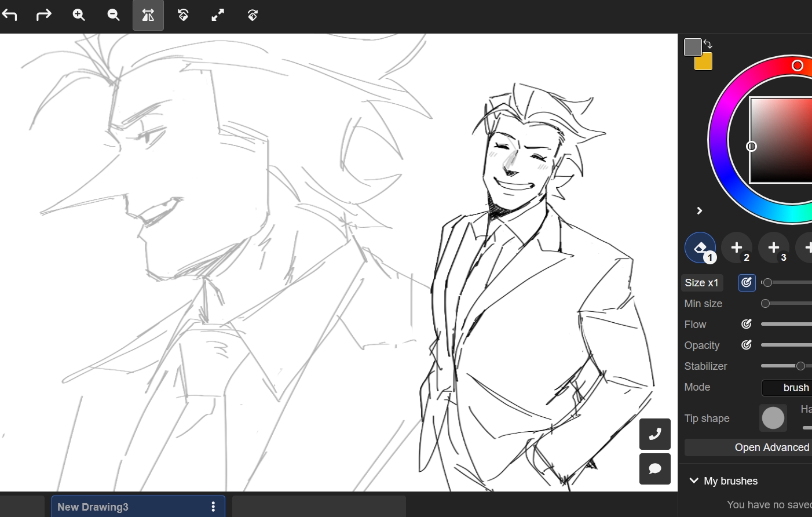Open the brush Mode dropdown
The image size is (812, 517).
click(788, 388)
